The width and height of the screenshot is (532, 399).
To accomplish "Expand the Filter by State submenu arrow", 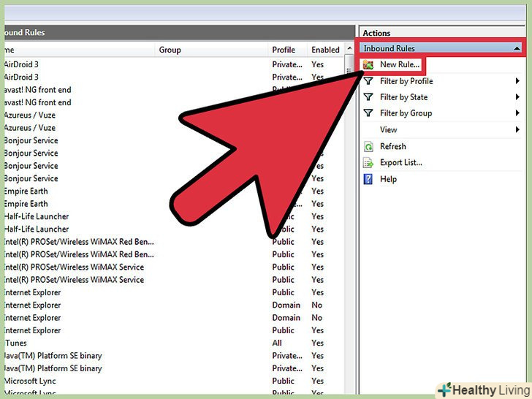I will (517, 96).
